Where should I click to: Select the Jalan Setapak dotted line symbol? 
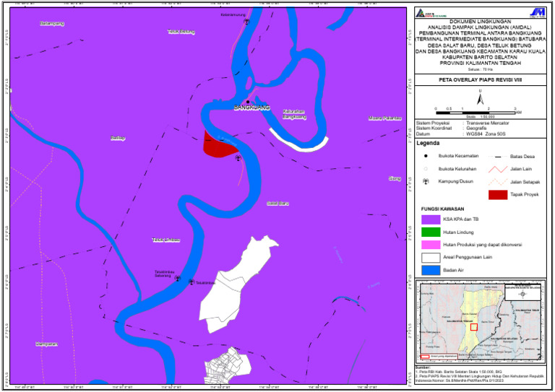tap(498, 182)
